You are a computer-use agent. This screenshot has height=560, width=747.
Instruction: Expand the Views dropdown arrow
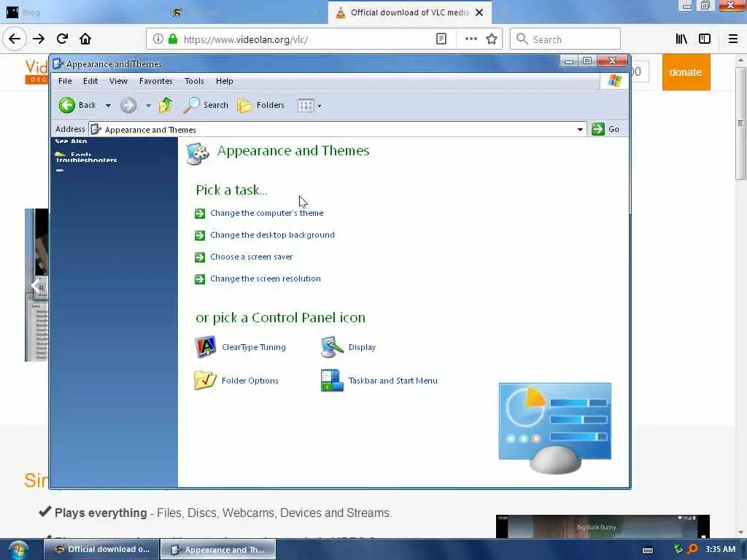(320, 106)
